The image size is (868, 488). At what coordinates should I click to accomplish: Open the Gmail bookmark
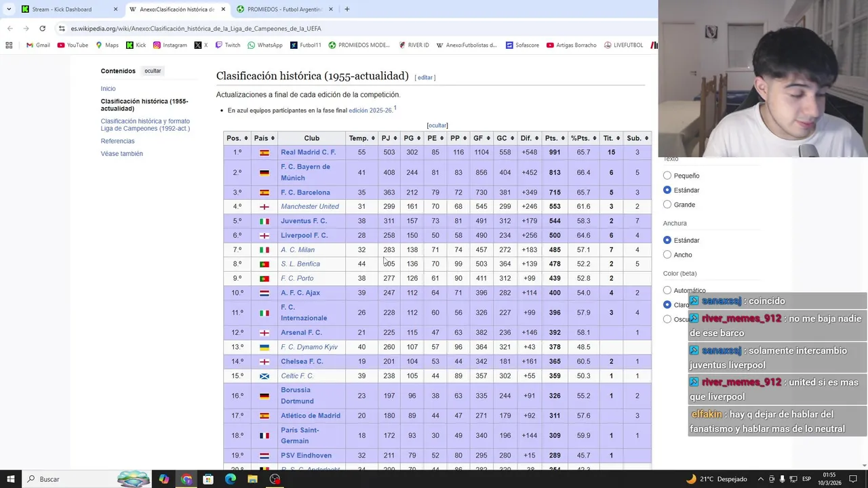[x=38, y=45]
